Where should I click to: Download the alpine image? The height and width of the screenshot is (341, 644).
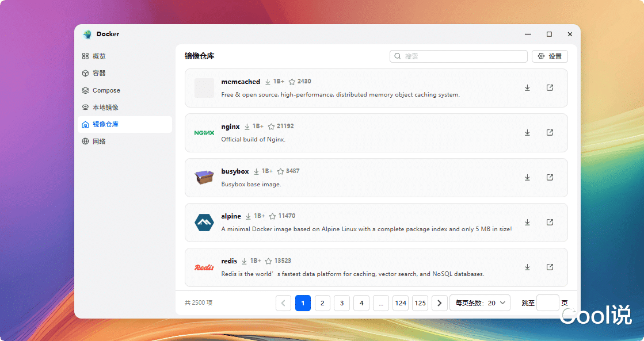point(527,223)
